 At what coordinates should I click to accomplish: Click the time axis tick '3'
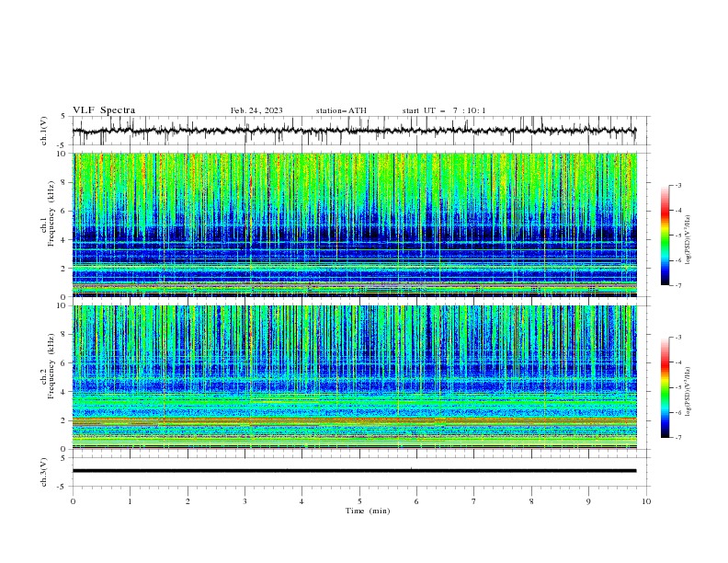tap(245, 501)
